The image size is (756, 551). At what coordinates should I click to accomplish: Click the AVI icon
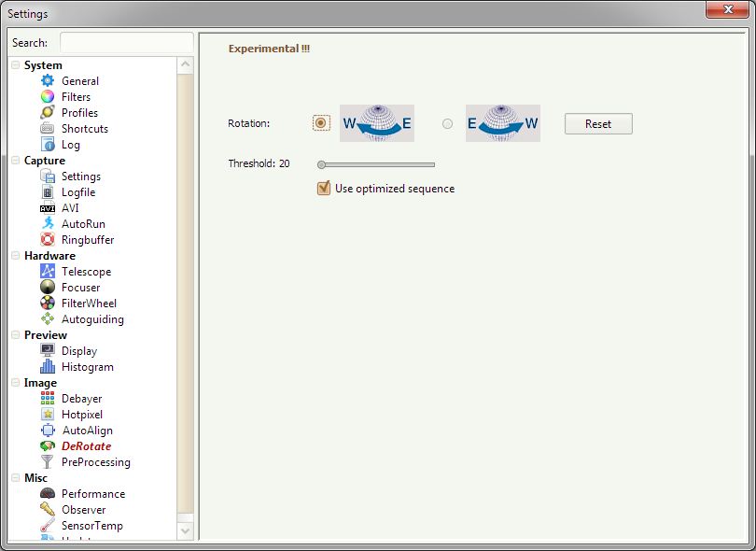pyautogui.click(x=48, y=208)
